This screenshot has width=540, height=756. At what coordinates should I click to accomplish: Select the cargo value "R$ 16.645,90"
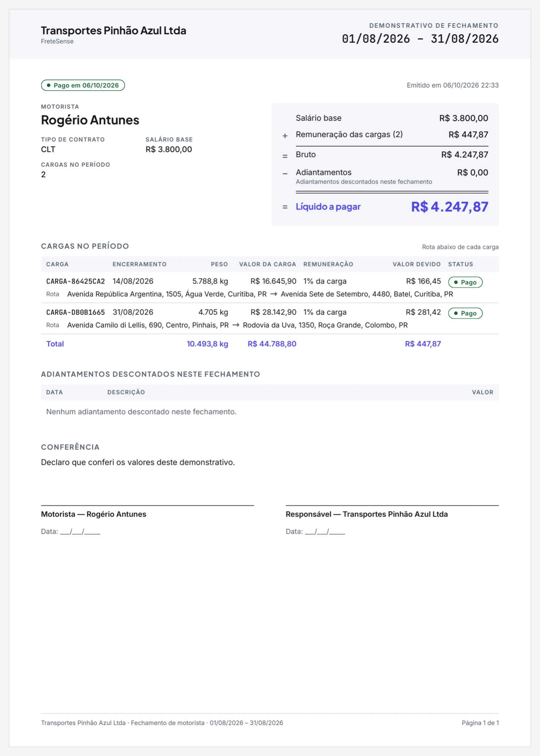(x=273, y=281)
